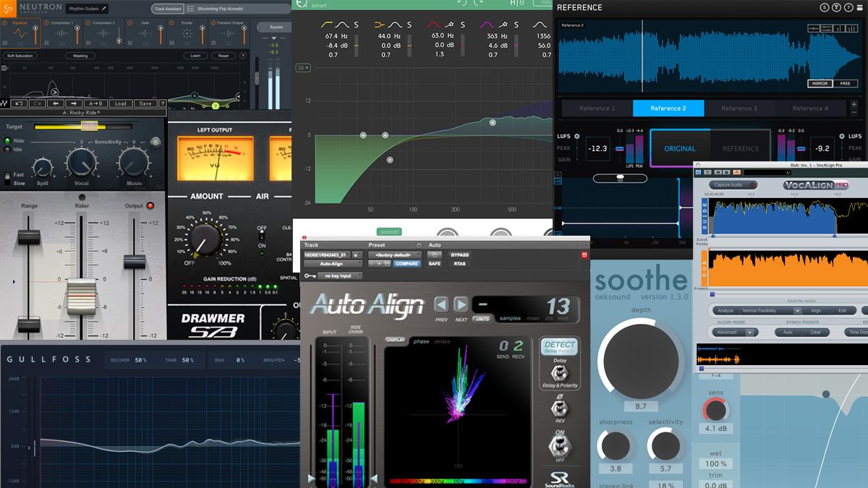868x488 pixels.
Task: Click Auto Align's PREV arrow button
Action: pyautogui.click(x=441, y=304)
